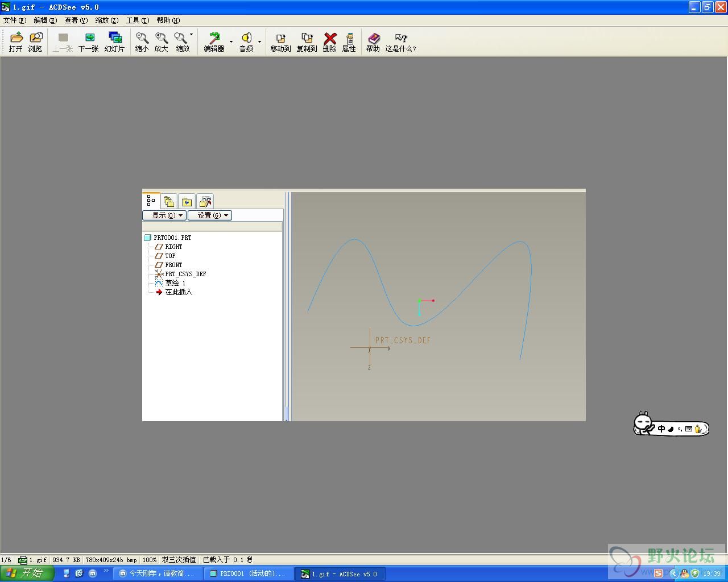Viewport: 728px width, 582px height.
Task: Click the punctuation toggle on IME bar
Action: (679, 430)
